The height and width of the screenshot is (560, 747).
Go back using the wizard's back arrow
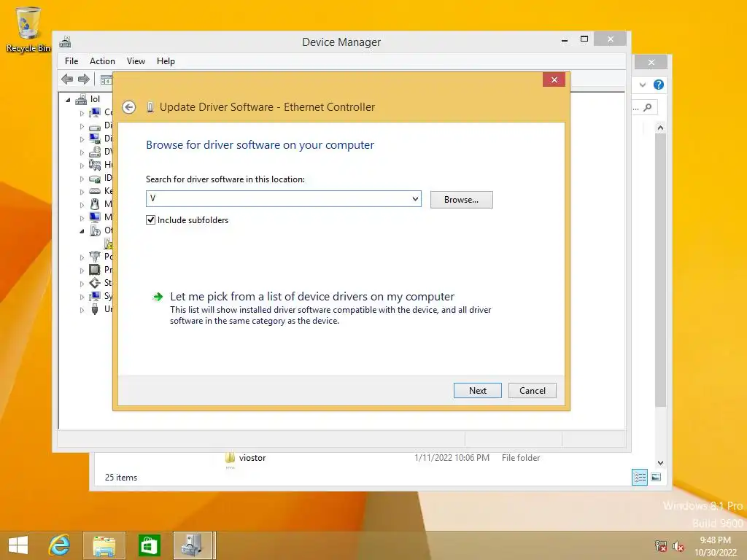(x=128, y=107)
